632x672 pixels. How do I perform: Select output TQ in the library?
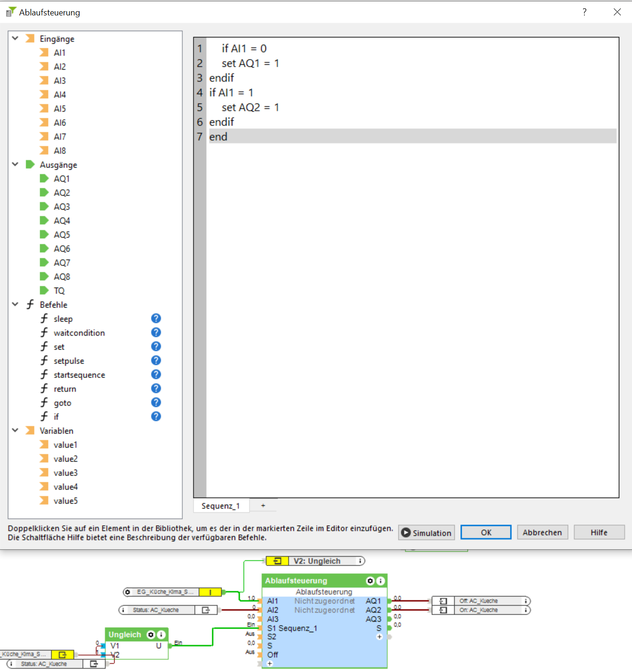tap(59, 291)
